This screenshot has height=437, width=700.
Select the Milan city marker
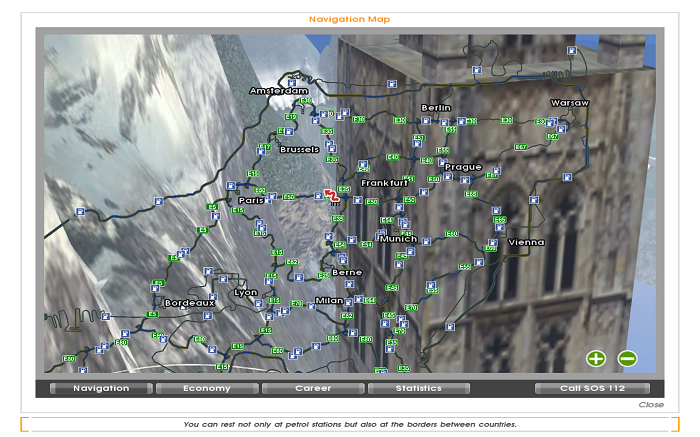[x=328, y=300]
